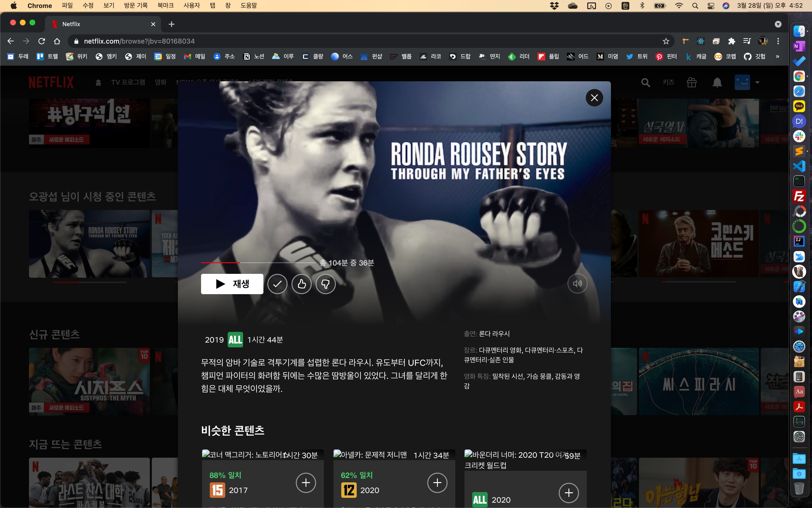This screenshot has height=508, width=812.
Task: Open Slack from the Dock
Action: pos(799,136)
